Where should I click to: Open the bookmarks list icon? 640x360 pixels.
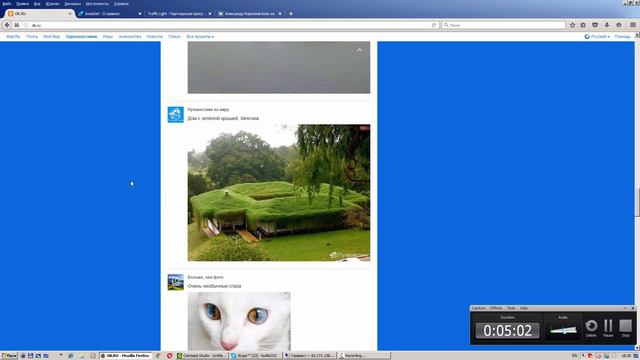(583, 25)
